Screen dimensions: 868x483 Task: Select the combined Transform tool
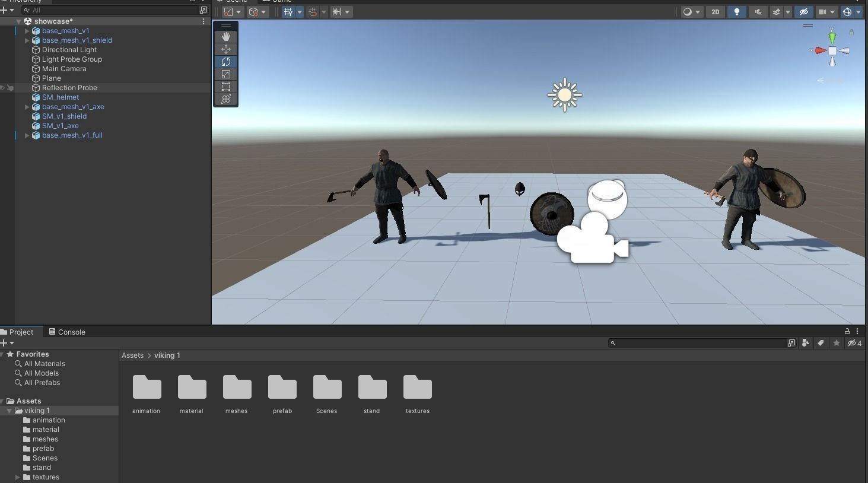pos(225,99)
